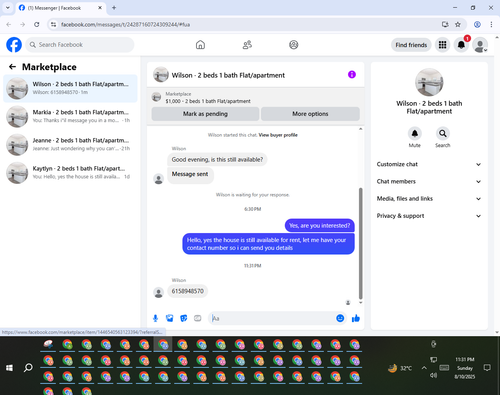Open the Groups icon in top navigation
The width and height of the screenshot is (500, 395).
pyautogui.click(x=294, y=45)
